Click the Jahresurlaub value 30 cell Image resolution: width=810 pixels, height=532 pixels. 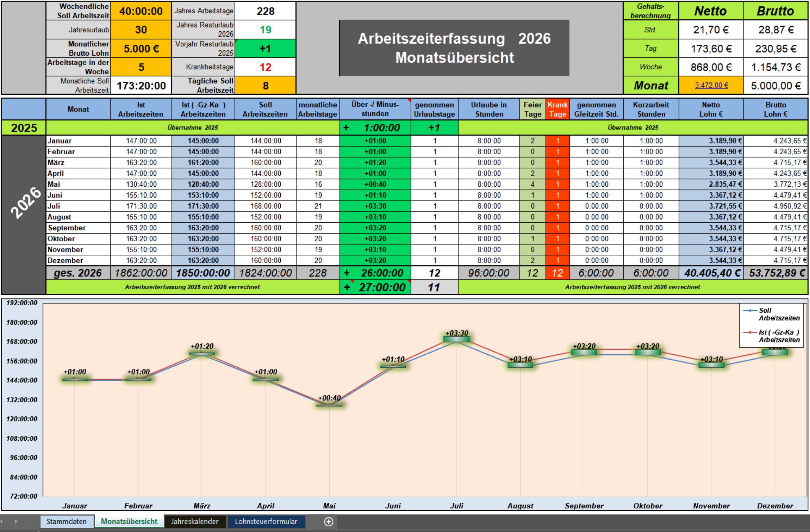(x=141, y=30)
